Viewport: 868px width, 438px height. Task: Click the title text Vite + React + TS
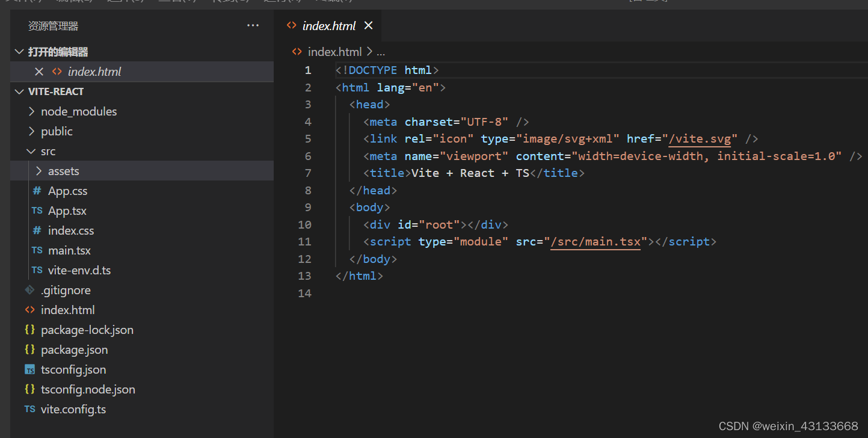(x=470, y=173)
